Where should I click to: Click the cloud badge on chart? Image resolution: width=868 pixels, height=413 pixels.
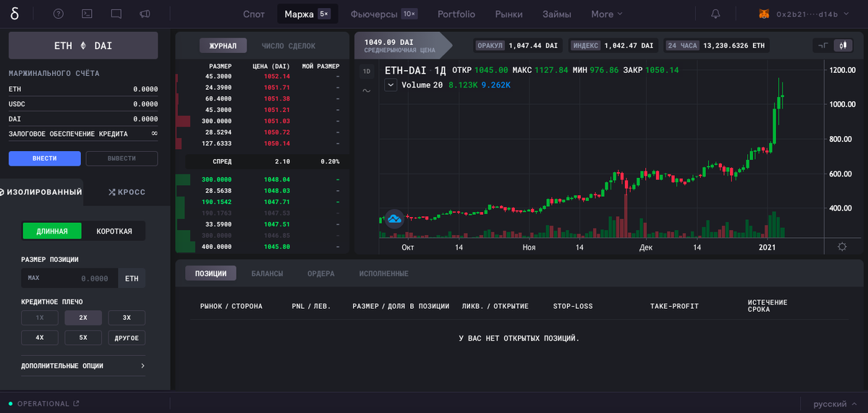pyautogui.click(x=394, y=218)
